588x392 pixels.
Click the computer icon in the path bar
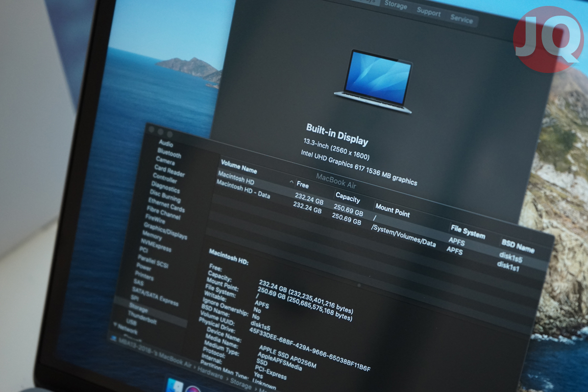coord(114,338)
